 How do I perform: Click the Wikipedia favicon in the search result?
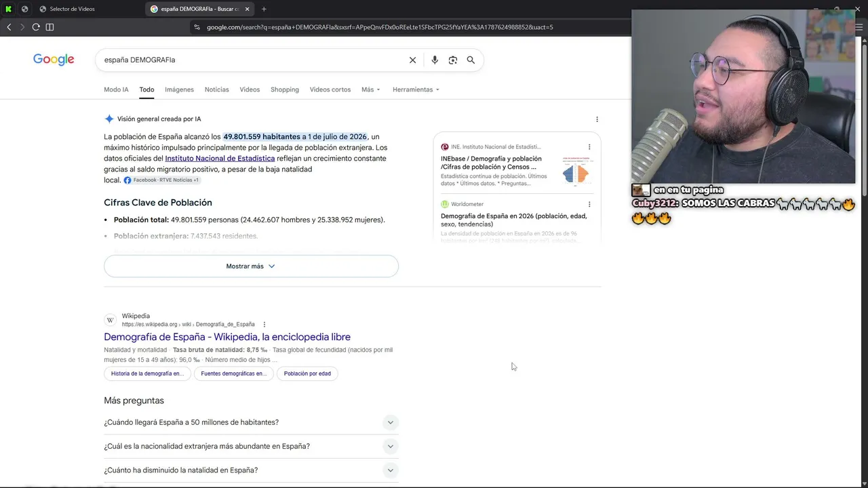coord(111,320)
